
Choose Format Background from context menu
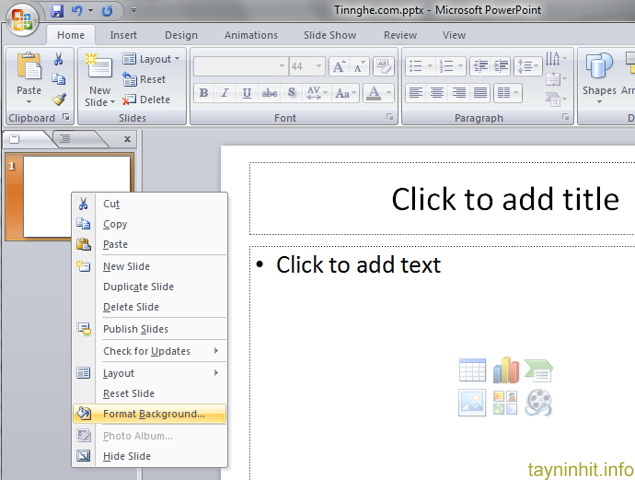(153, 414)
